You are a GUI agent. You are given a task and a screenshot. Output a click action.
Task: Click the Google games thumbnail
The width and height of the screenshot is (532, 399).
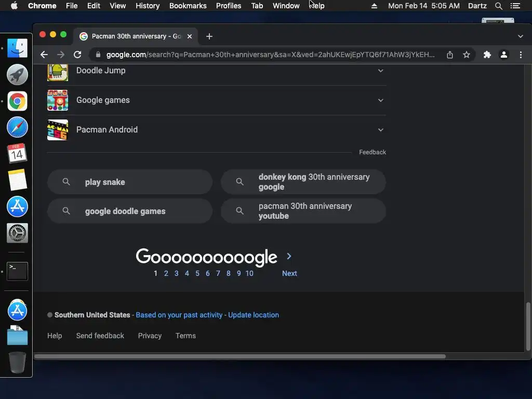coord(58,100)
